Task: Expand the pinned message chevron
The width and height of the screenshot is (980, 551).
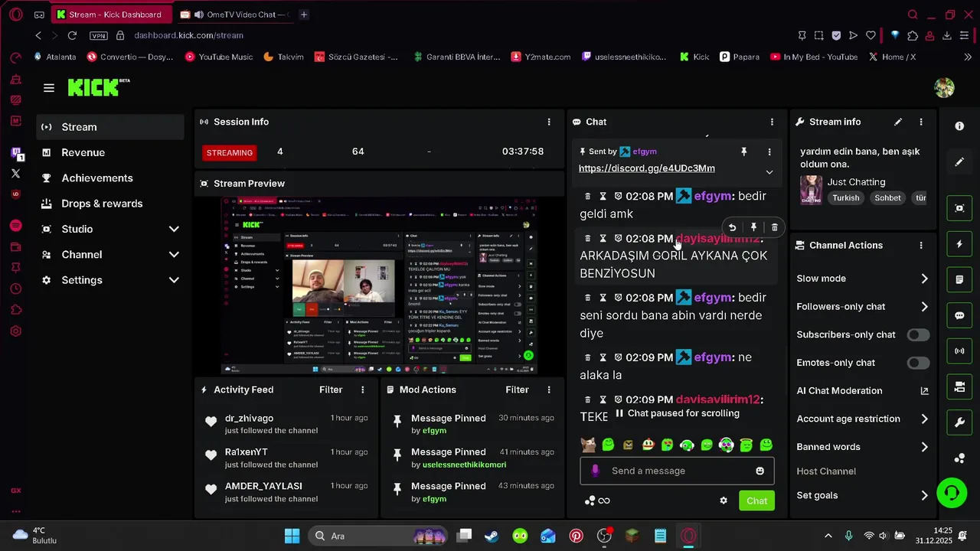Action: point(769,172)
